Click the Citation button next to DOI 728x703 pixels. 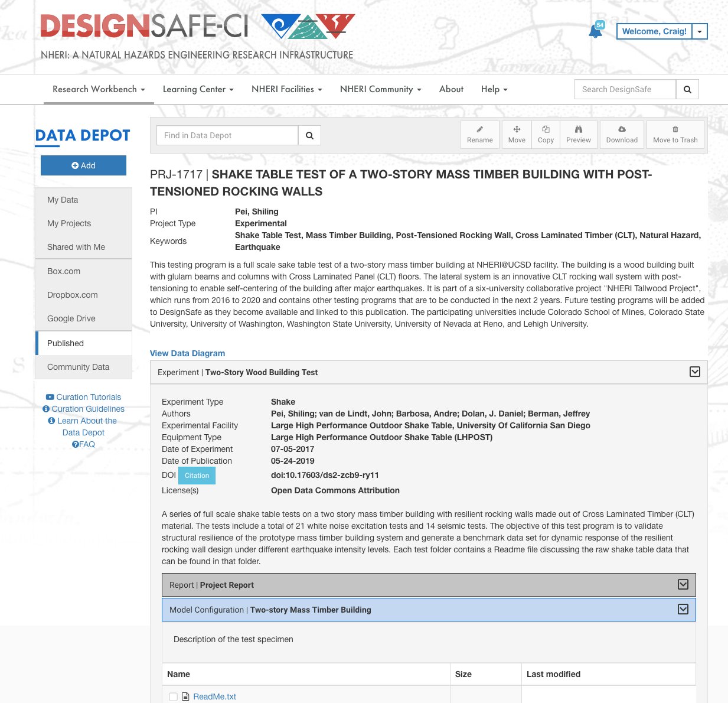click(x=197, y=476)
